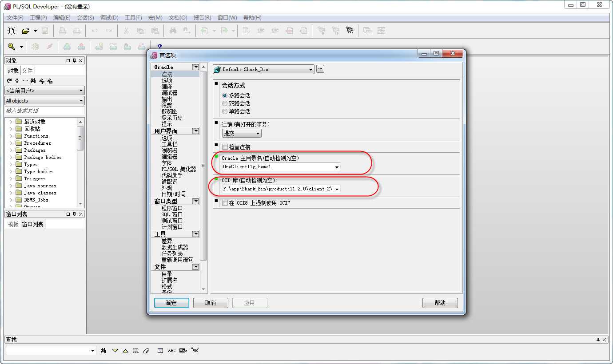The height and width of the screenshot is (364, 613).
Task: Open the Oracle 主目录名 dropdown
Action: point(337,167)
